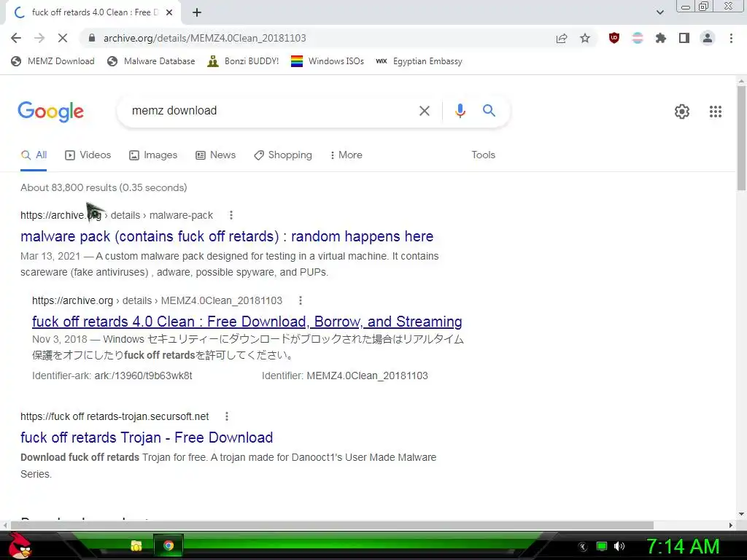The image size is (747, 560).
Task: Open the striped flag extension icon
Action: pos(638,38)
